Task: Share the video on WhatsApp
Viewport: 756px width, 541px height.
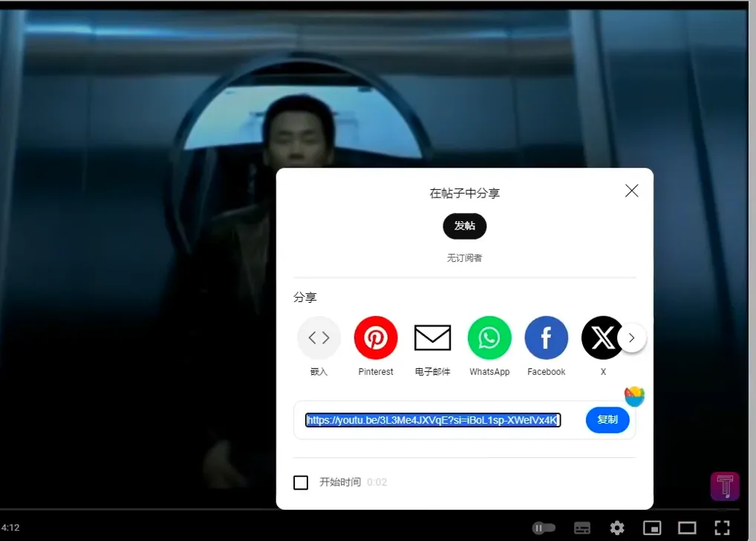Action: [489, 338]
